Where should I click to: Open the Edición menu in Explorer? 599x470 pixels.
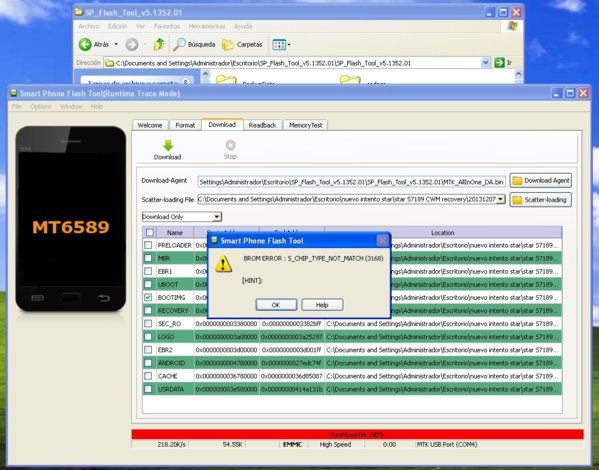117,26
